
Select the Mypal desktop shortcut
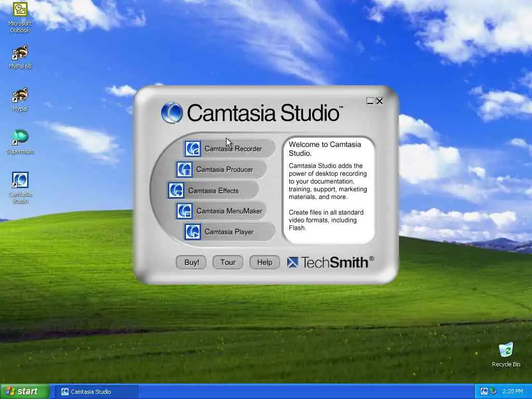coord(20,100)
